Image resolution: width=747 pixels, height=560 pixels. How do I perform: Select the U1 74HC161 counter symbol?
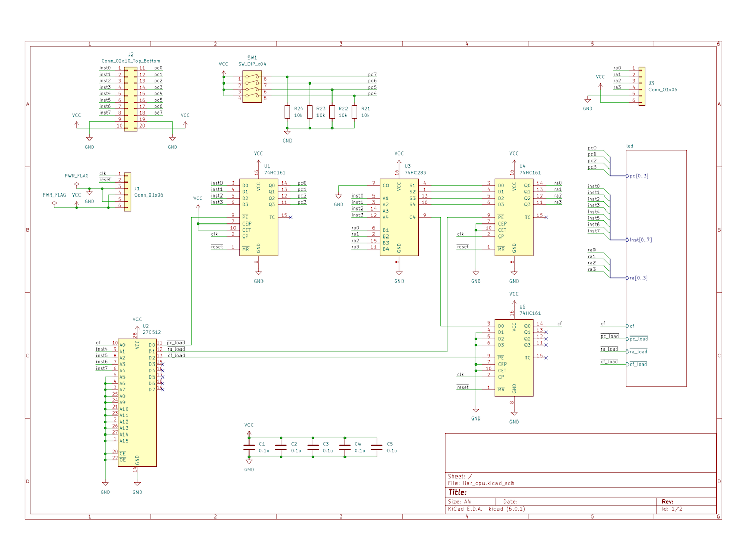pos(258,217)
